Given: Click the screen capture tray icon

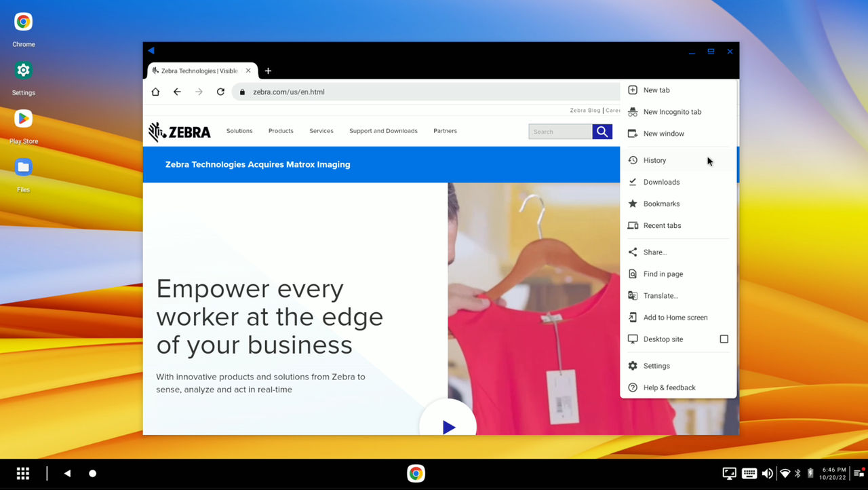Looking at the screenshot, I should tap(730, 474).
